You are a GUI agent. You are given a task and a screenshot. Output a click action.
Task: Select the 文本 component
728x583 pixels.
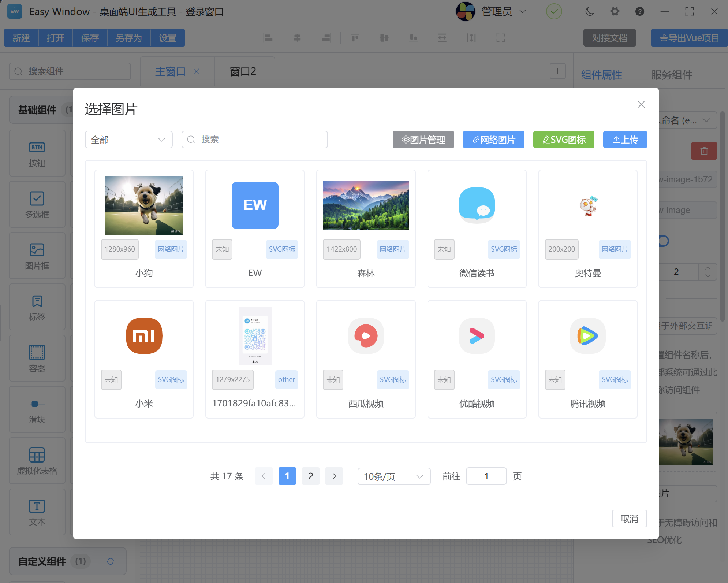click(x=37, y=512)
